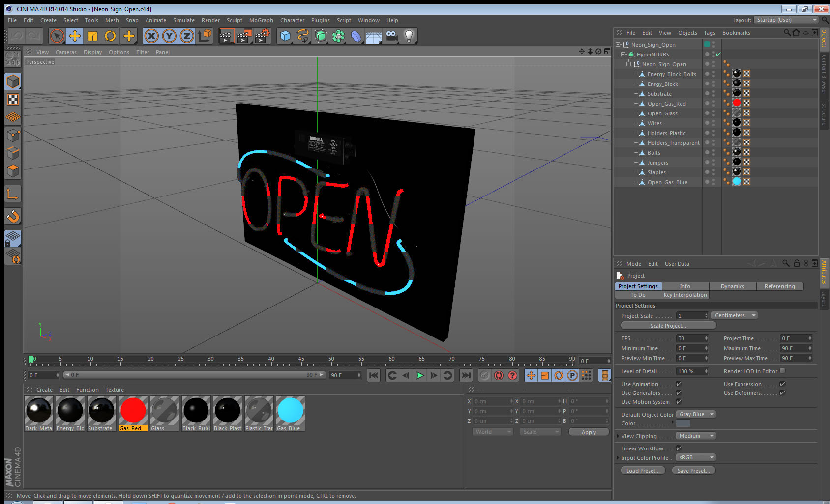Apply the coordinate values

[589, 432]
